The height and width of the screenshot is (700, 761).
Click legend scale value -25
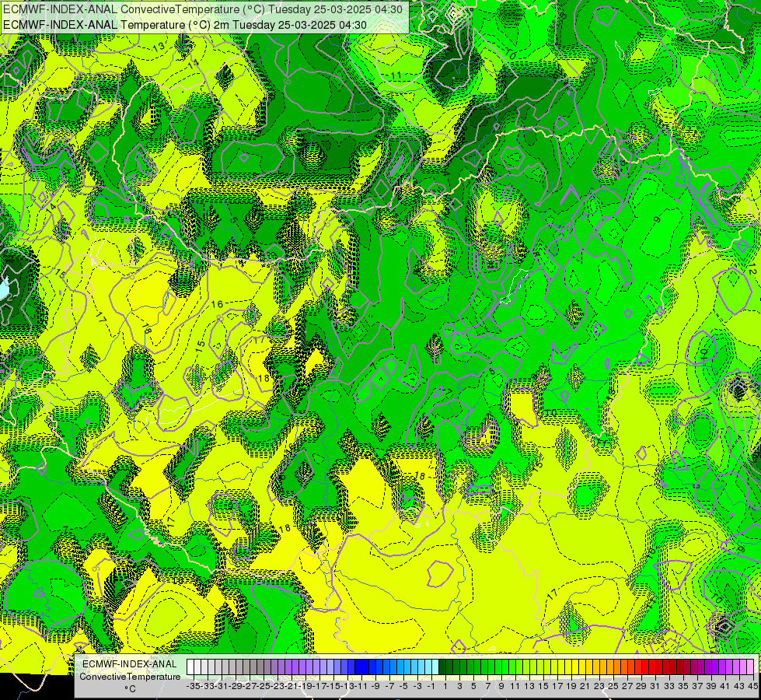pos(264,686)
